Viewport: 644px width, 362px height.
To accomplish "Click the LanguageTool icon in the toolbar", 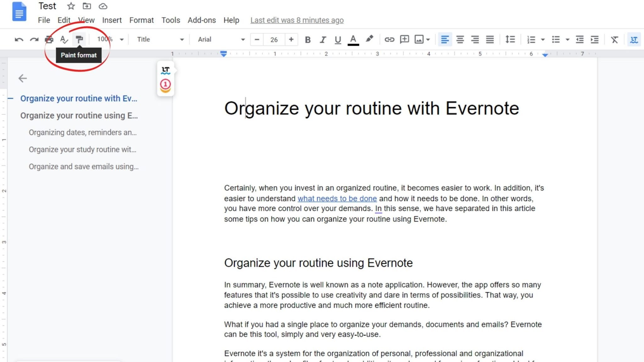I will [634, 40].
